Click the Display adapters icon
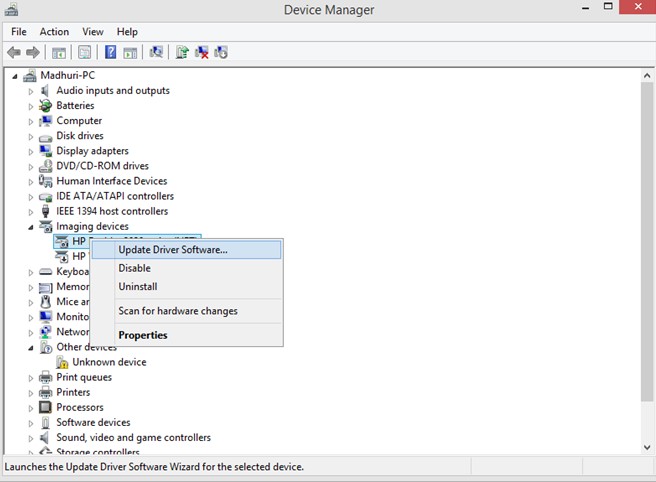The width and height of the screenshot is (656, 482). tap(45, 151)
